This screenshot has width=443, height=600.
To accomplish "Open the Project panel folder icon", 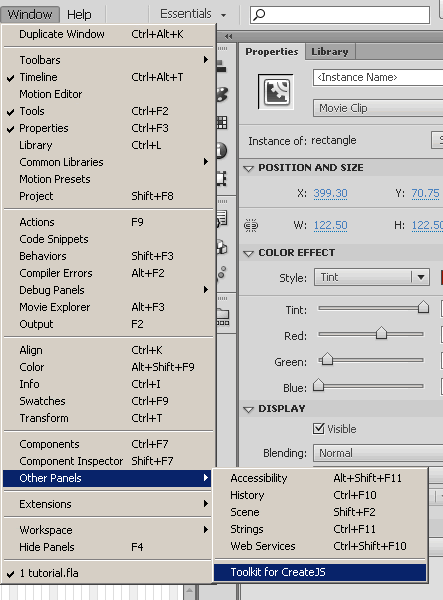I will (x=223, y=317).
